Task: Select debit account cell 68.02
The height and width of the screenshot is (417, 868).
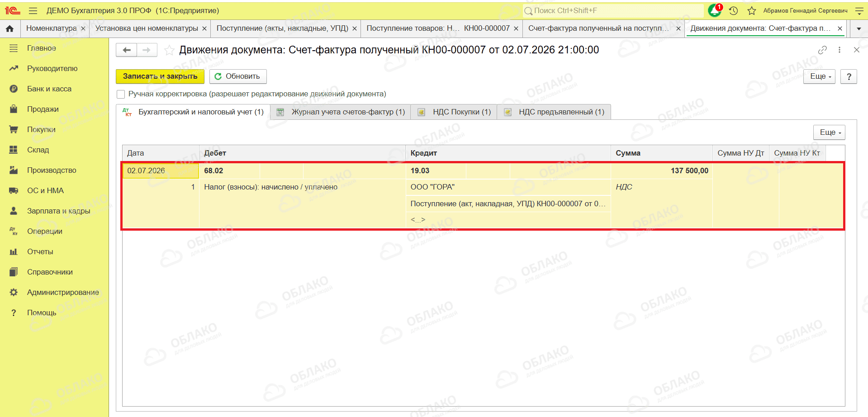Action: click(230, 171)
